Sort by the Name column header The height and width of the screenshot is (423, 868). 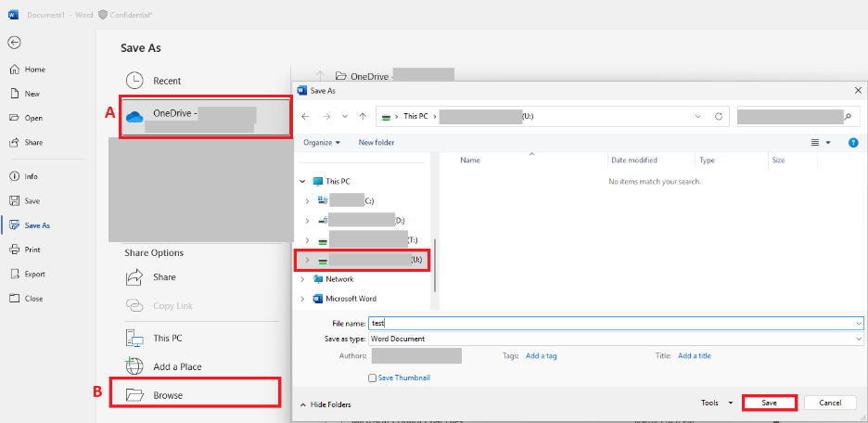tap(470, 160)
